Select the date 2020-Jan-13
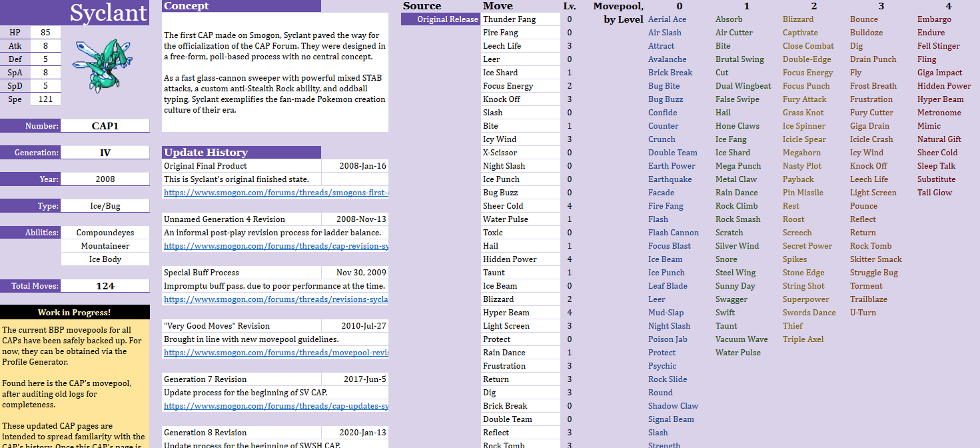980x448 pixels. click(355, 433)
